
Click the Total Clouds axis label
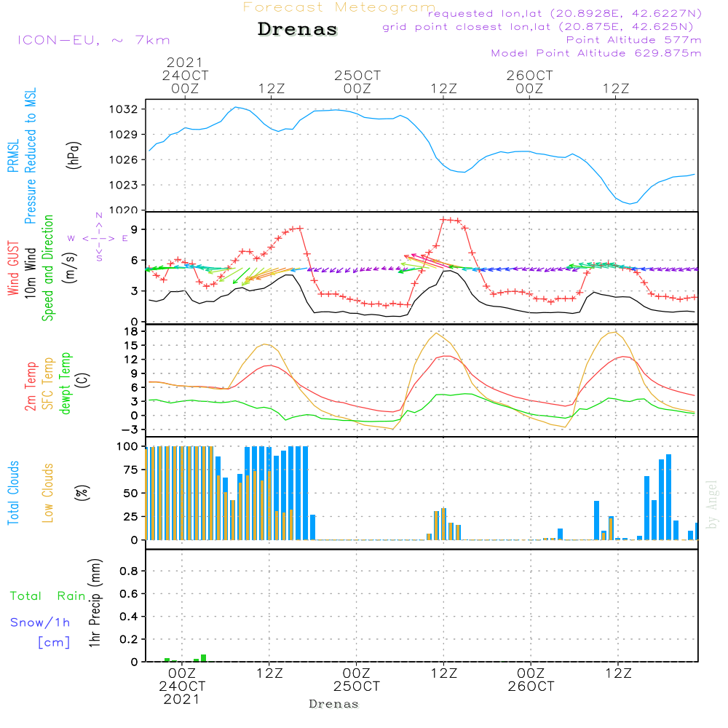point(13,493)
